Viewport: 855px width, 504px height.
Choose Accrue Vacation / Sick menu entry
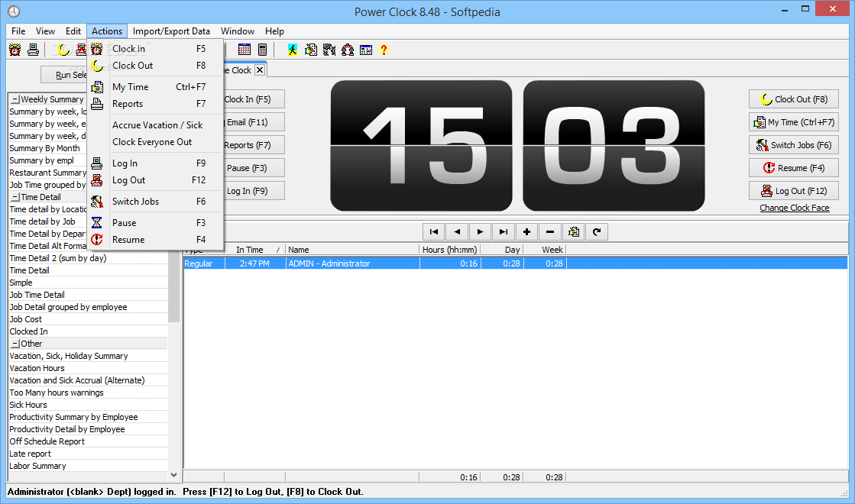[155, 124]
